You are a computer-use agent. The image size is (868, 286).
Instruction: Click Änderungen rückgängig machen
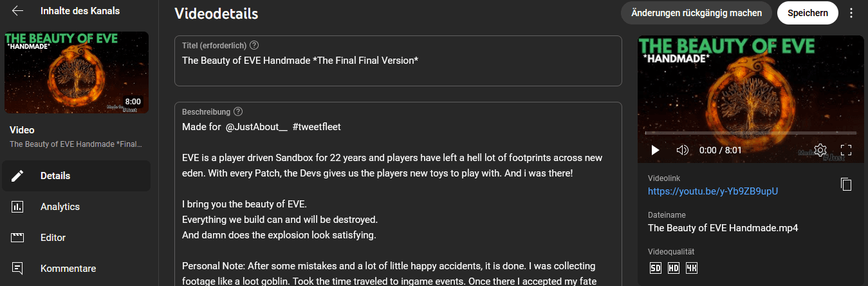(696, 13)
